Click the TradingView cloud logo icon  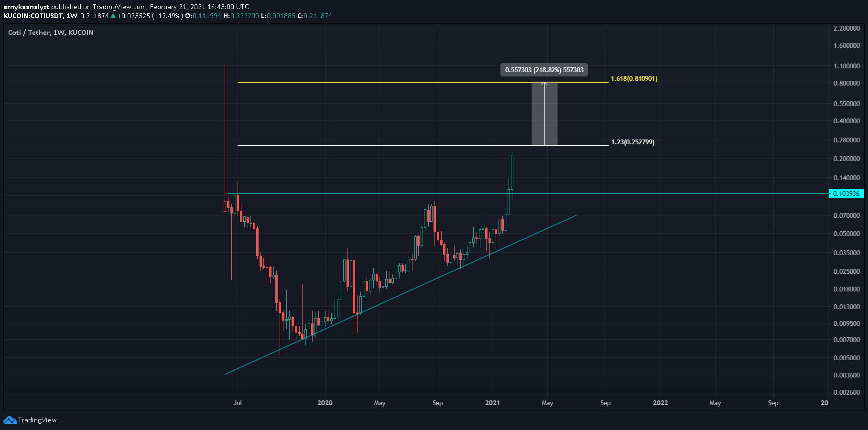pos(10,420)
